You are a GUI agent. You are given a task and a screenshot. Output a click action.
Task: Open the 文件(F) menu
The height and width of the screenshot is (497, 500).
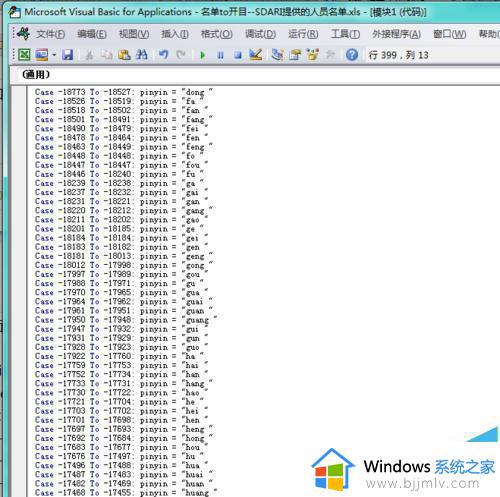tap(50, 34)
